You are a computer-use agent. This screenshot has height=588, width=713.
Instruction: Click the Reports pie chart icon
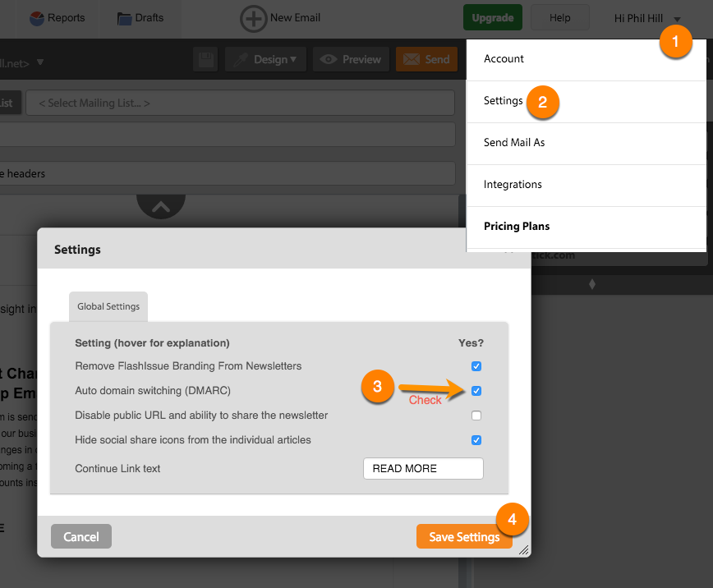coord(37,18)
